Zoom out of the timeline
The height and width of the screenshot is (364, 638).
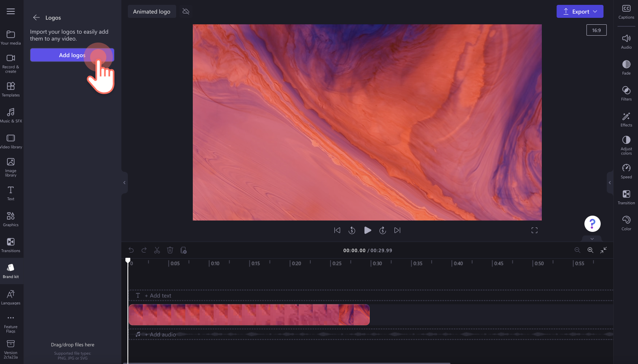[578, 250]
